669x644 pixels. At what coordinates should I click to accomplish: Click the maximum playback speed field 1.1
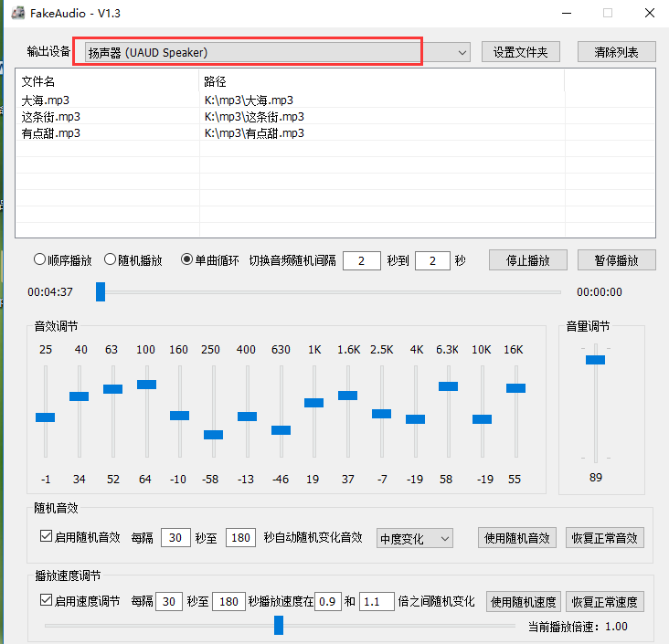pos(377,601)
